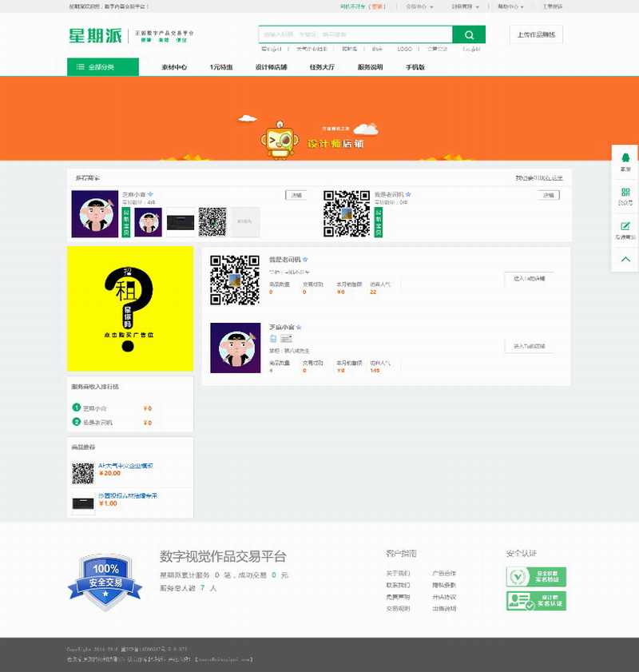Image resolution: width=639 pixels, height=672 pixels.
Task: Click 联系我们 footer link
Action: click(398, 585)
